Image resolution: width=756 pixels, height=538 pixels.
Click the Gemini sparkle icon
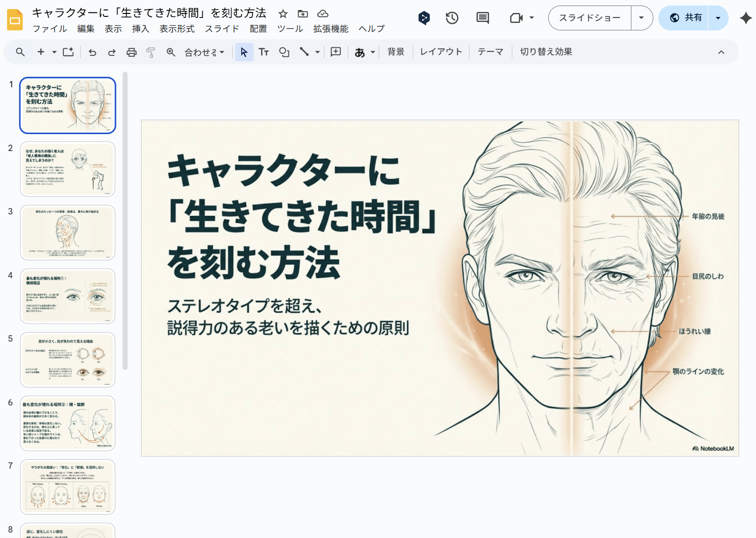coord(746,18)
